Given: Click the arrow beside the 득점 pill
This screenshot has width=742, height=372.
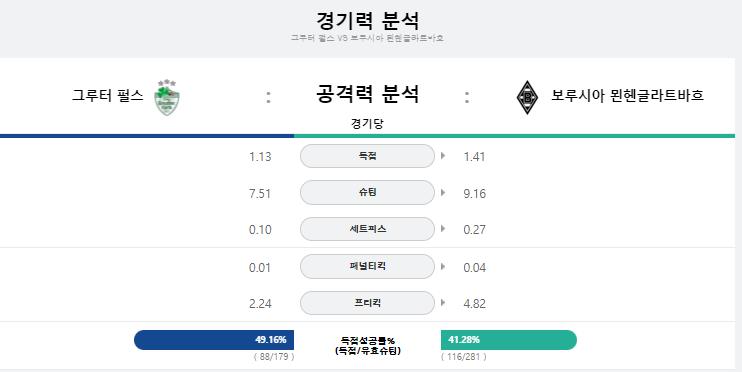Looking at the screenshot, I should (x=443, y=155).
